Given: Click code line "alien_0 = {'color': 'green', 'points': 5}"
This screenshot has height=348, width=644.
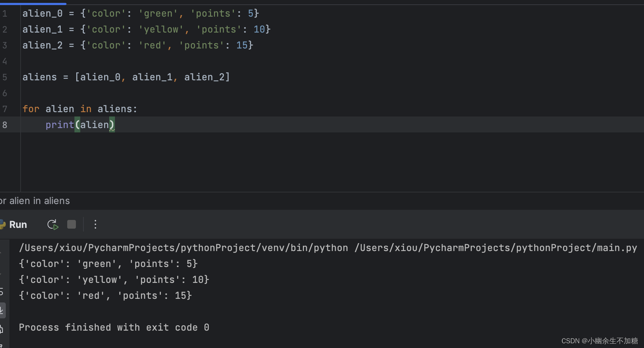Looking at the screenshot, I should click(x=141, y=13).
